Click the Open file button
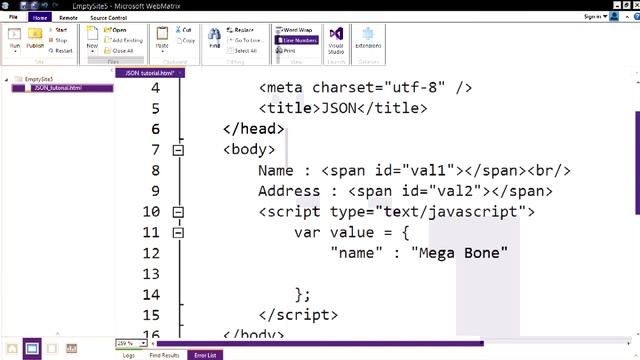Image resolution: width=640 pixels, height=360 pixels. 115,30
